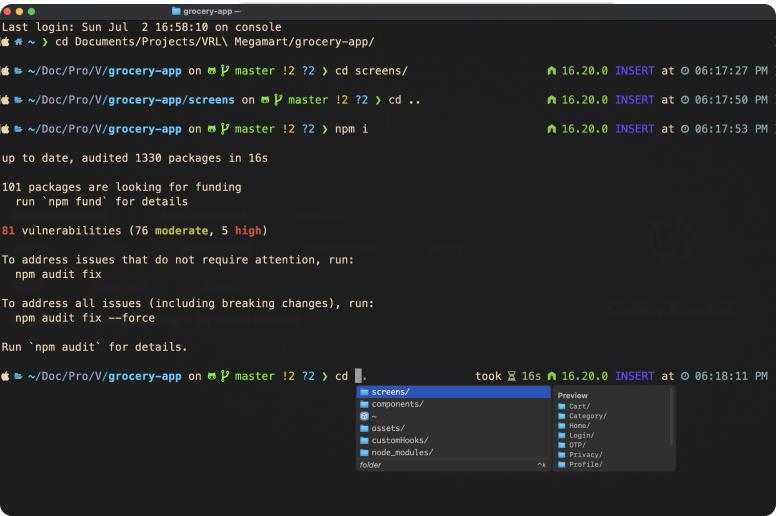Click the 'Privacy/' entry in the Preview list

point(580,455)
